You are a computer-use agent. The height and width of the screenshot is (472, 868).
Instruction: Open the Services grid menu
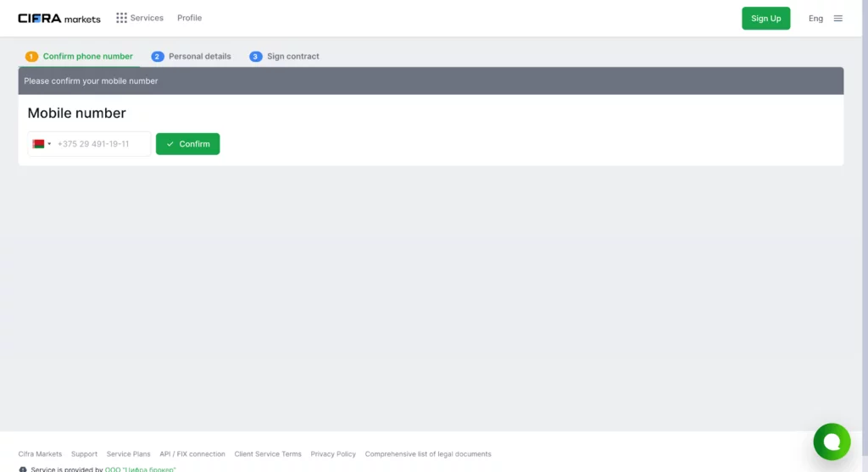[x=140, y=18]
